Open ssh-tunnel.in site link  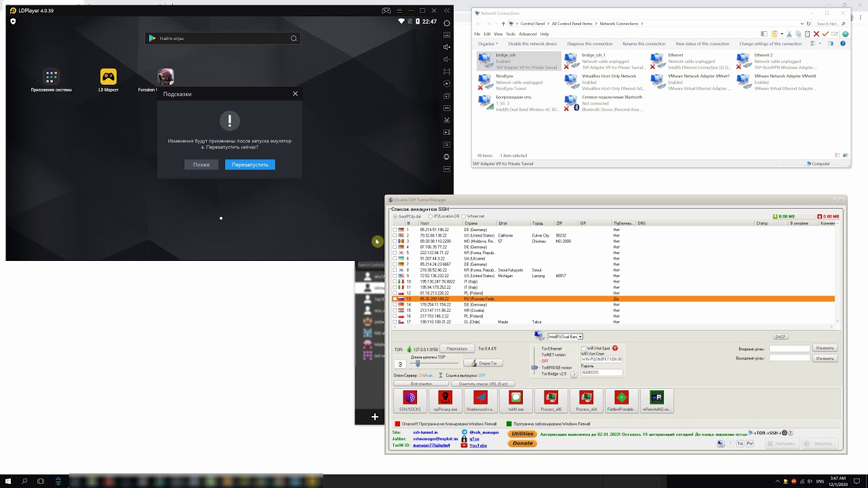coord(425,432)
